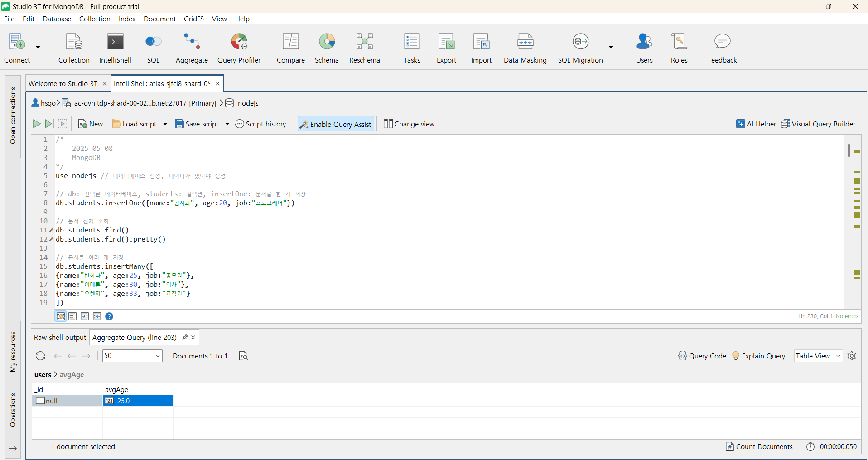Open the GridFS menu

(x=194, y=19)
